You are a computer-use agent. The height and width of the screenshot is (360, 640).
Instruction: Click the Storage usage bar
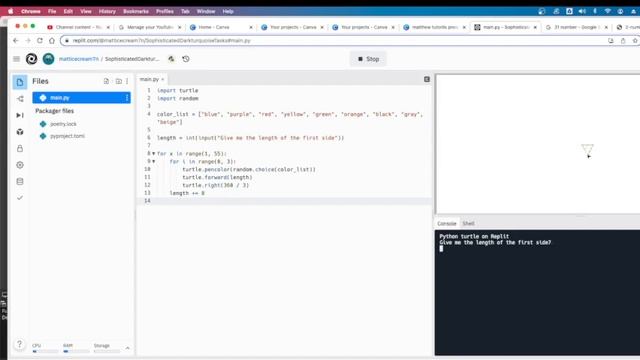(106, 351)
